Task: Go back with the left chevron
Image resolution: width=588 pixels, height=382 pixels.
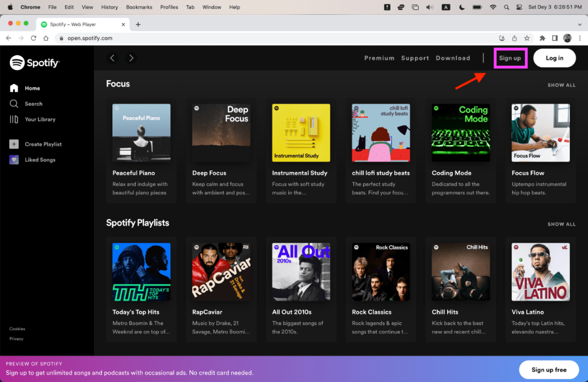Action: tap(112, 58)
